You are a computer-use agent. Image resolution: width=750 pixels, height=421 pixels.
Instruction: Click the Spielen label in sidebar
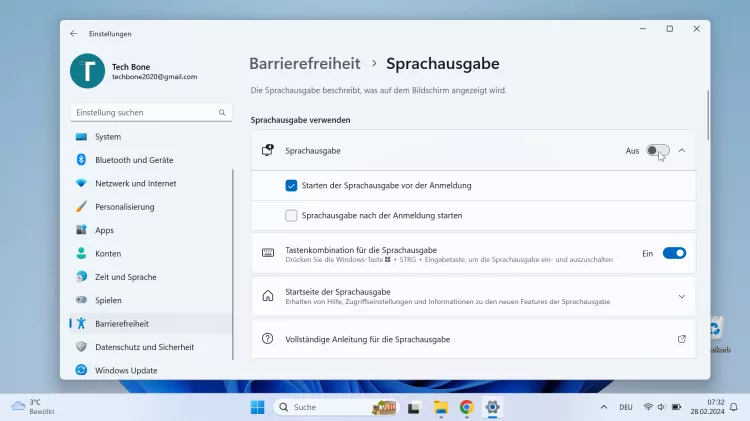tap(108, 300)
